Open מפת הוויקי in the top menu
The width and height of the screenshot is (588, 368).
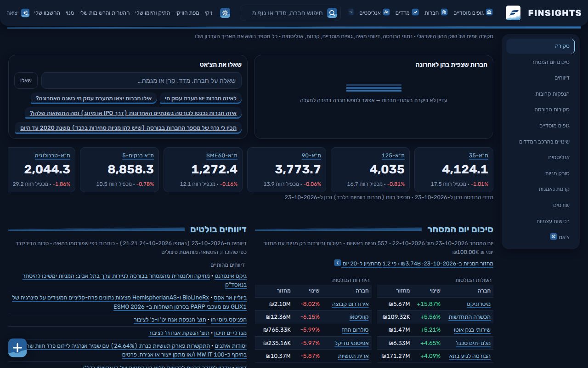[x=187, y=13]
